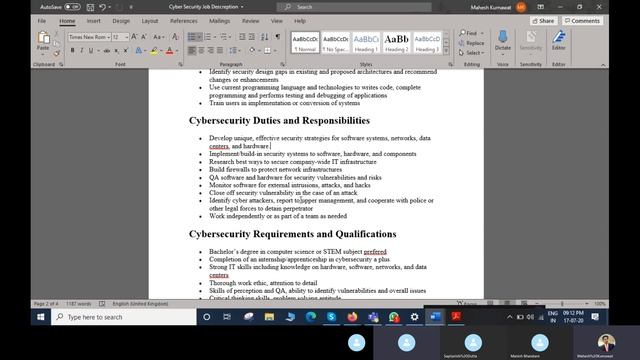
Task: Open the font size dropdown
Action: tap(127, 37)
